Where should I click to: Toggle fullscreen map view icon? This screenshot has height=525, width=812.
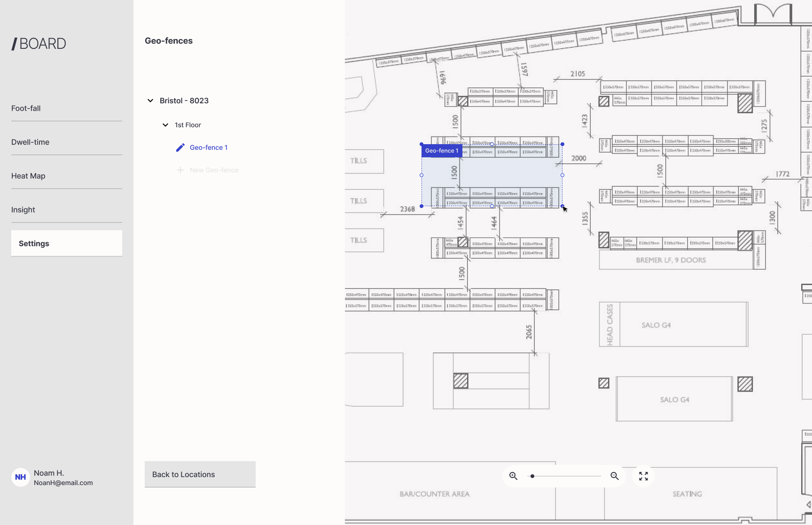[644, 476]
